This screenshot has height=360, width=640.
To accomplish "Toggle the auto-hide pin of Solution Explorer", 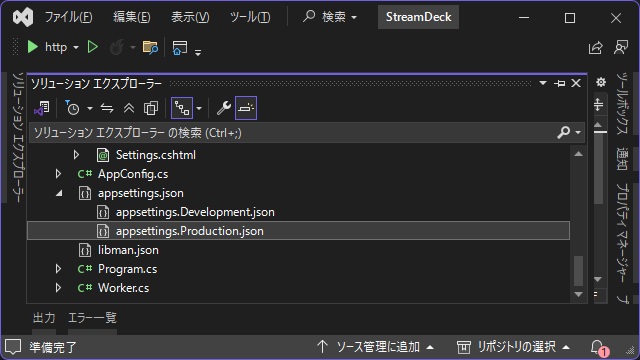I will [560, 83].
